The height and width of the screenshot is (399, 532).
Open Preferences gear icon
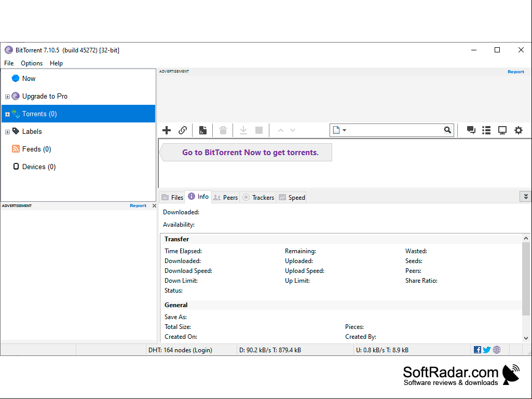tap(519, 130)
